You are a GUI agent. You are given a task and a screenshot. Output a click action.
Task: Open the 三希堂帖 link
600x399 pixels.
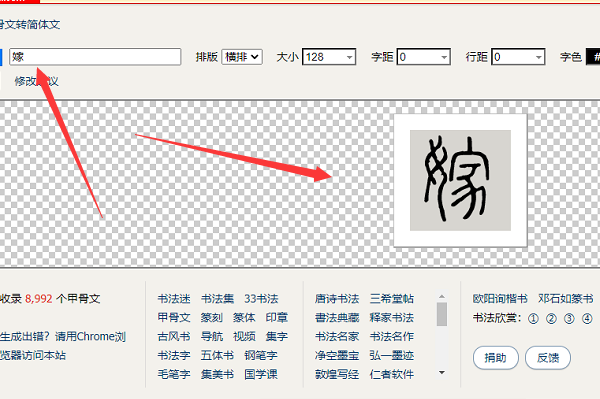click(392, 299)
